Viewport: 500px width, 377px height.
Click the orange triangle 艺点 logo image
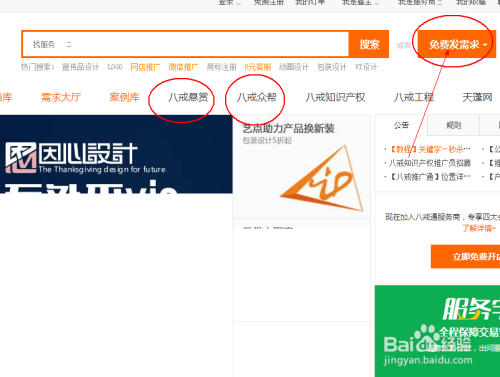coord(322,178)
